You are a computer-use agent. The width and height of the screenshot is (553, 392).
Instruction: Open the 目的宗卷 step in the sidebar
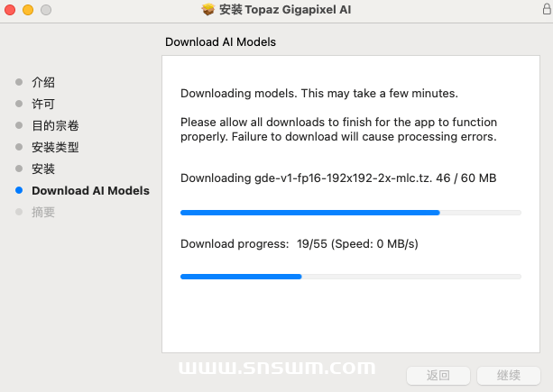click(55, 125)
